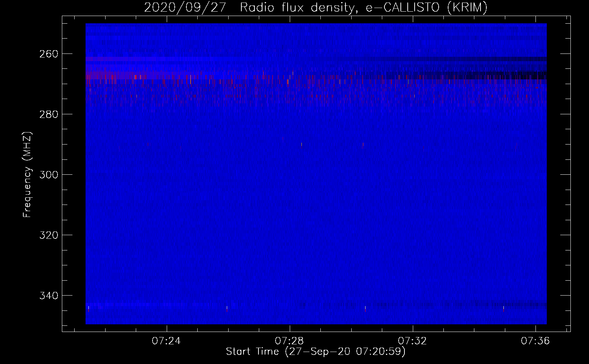589x364 pixels.
Task: Click the 07:32 time tick label
Action: pos(412,341)
